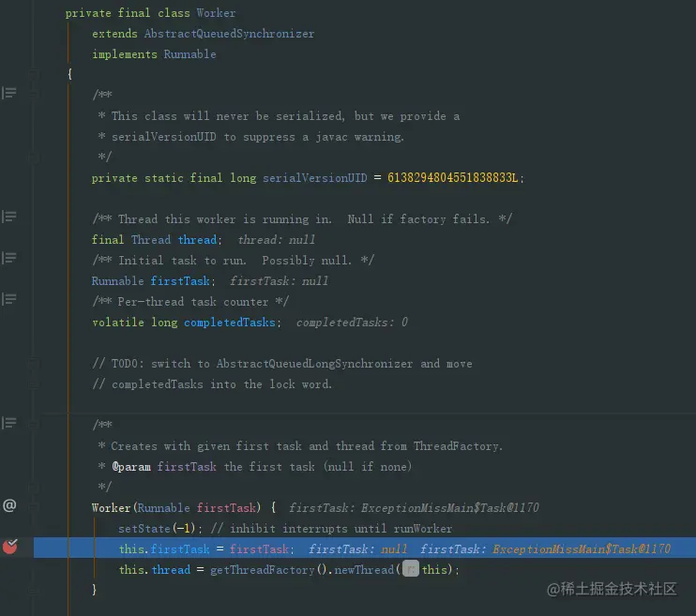Collapse the Worker constructor fold marker
Screen dimensions: 696x616
click(x=33, y=505)
